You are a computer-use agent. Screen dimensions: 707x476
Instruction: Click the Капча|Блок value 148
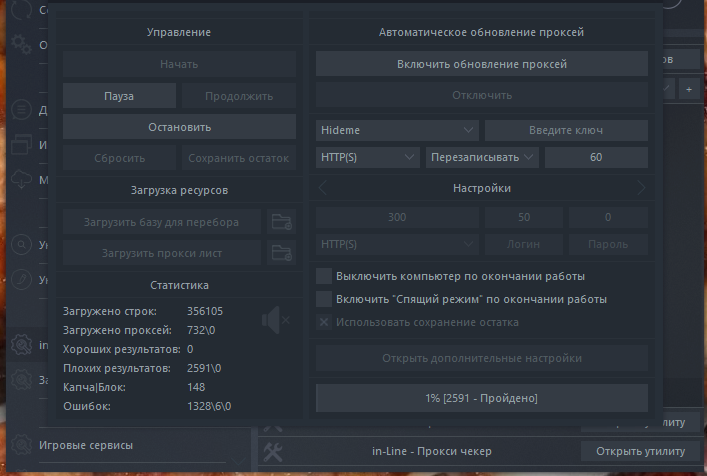(x=196, y=387)
